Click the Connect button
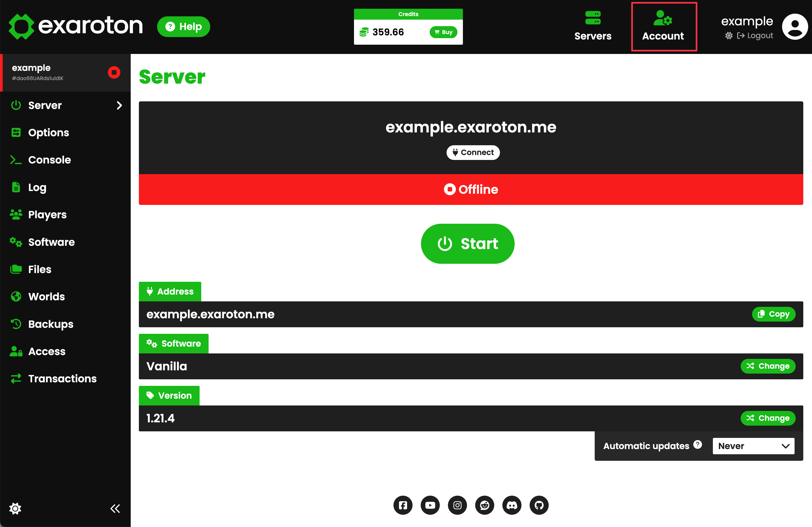The width and height of the screenshot is (812, 527). click(473, 152)
